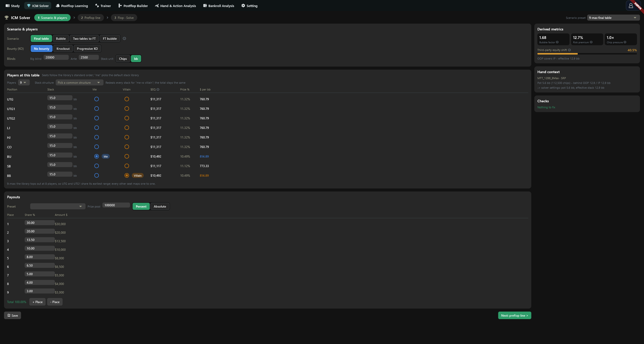Click the $EQ column info icon
This screenshot has height=344, width=644.
pyautogui.click(x=158, y=89)
